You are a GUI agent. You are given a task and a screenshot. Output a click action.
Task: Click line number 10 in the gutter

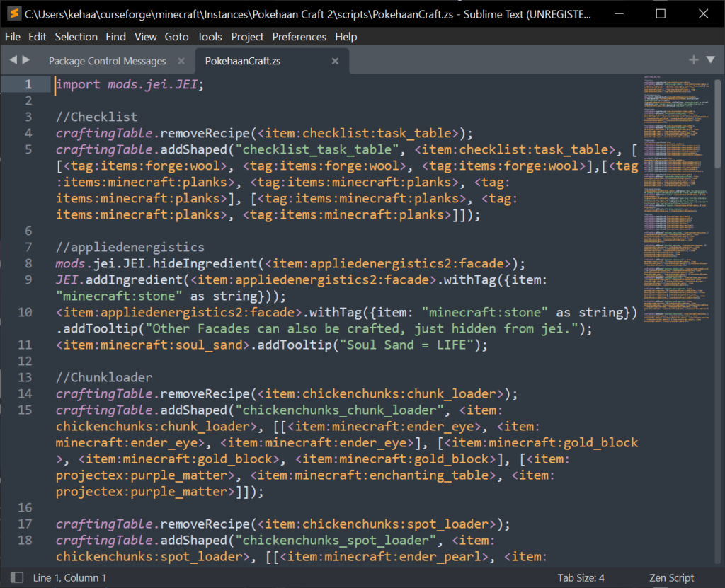point(25,313)
